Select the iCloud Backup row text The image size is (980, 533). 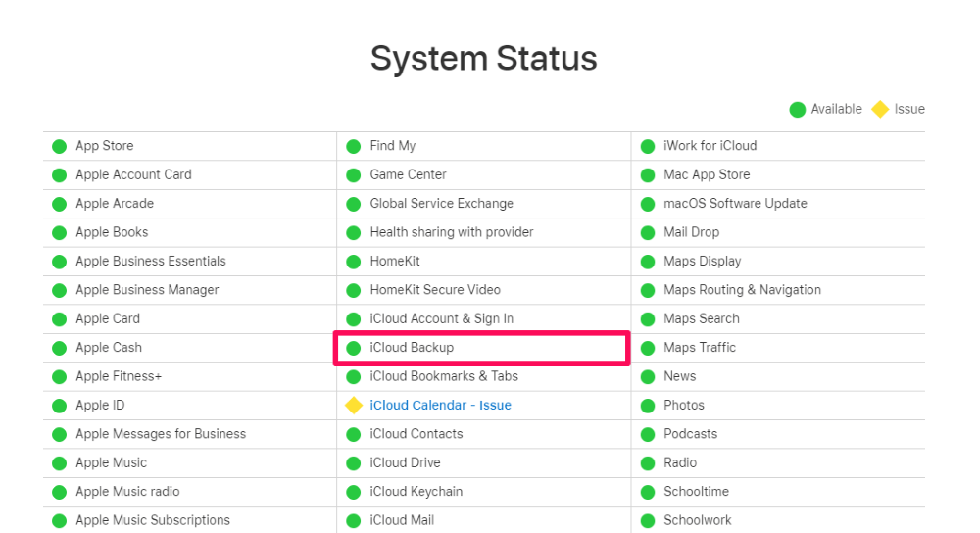pos(412,348)
